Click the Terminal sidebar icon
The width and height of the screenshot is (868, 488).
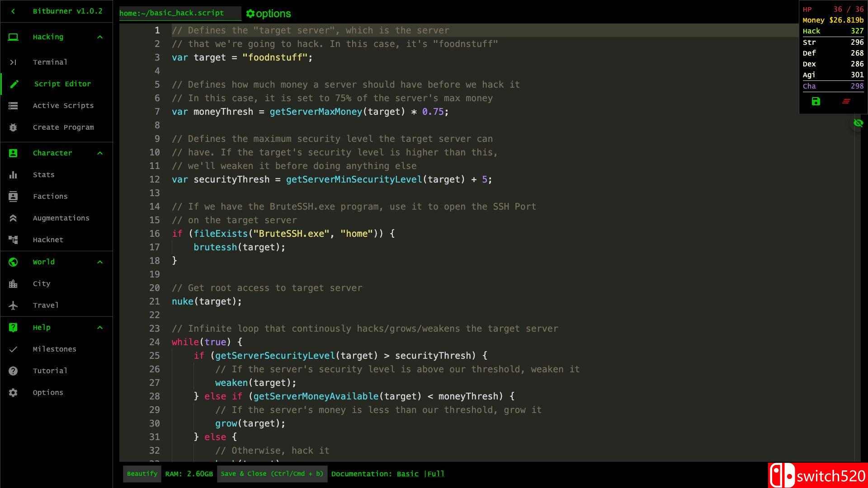13,62
